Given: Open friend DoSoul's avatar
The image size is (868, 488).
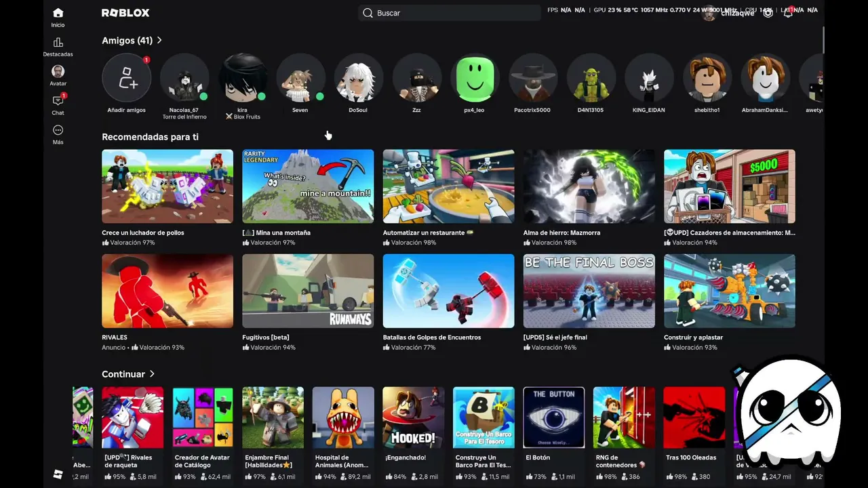Looking at the screenshot, I should 358,78.
